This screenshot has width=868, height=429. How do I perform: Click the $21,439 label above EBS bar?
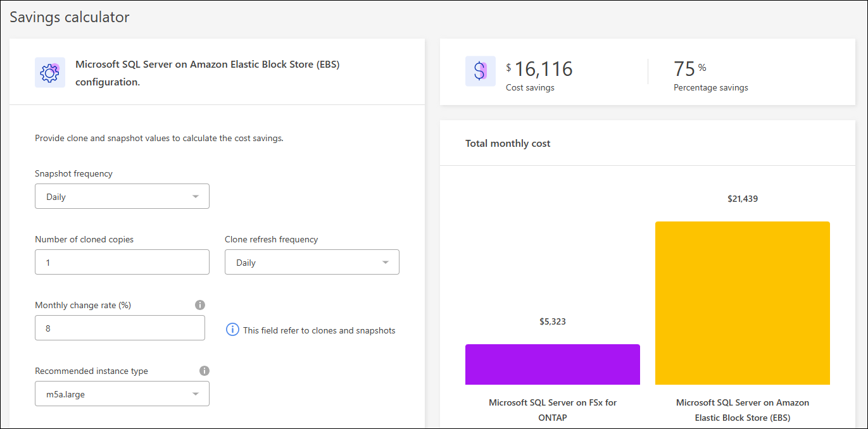[742, 199]
